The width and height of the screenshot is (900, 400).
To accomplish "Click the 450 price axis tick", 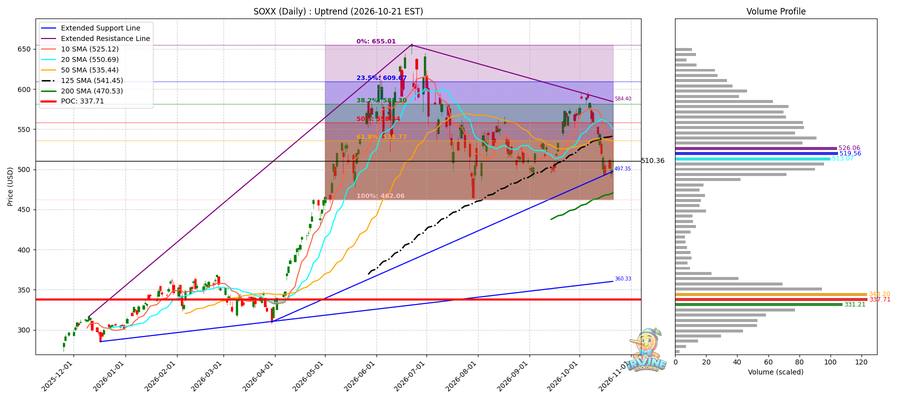I will coord(27,210).
